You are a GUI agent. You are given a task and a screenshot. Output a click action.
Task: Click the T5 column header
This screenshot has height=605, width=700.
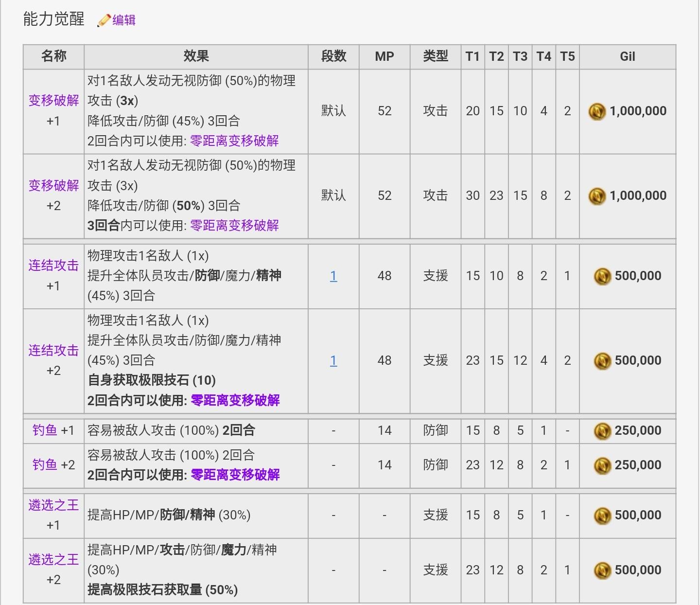[567, 56]
